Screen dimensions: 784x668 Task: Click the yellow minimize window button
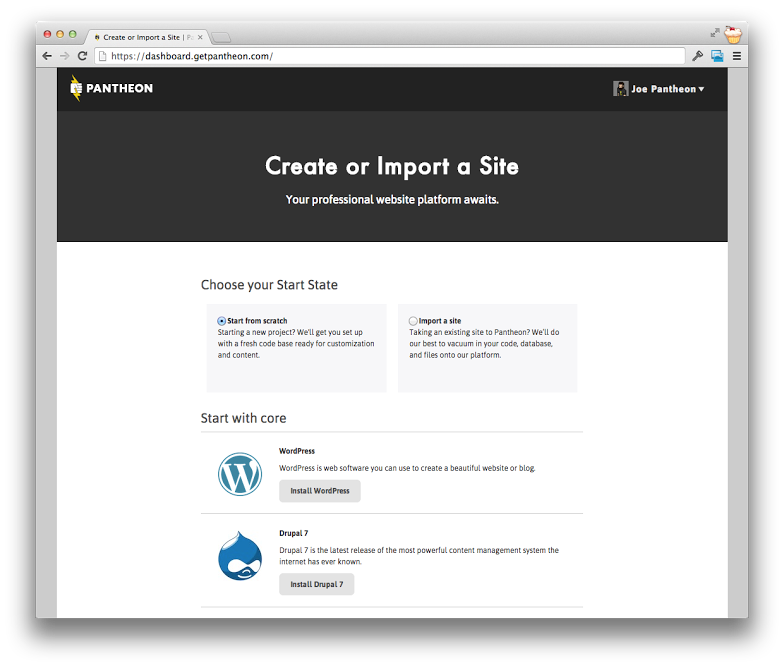click(60, 34)
